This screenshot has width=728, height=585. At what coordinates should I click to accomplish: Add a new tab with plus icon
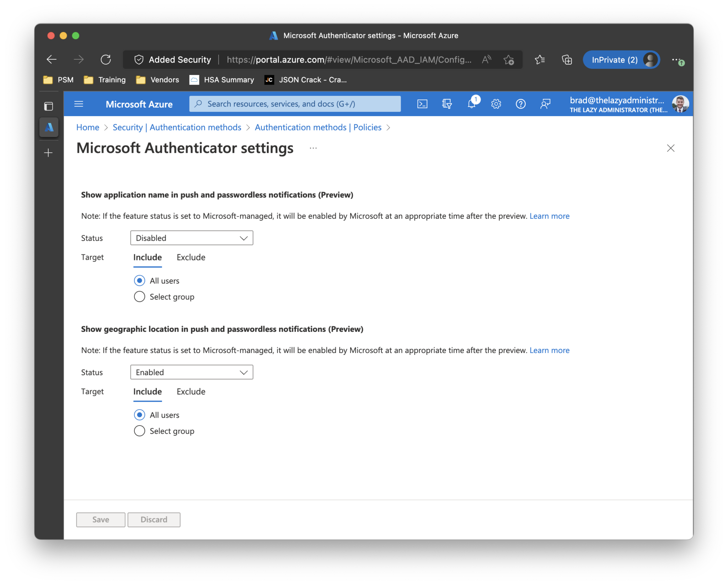pos(48,153)
